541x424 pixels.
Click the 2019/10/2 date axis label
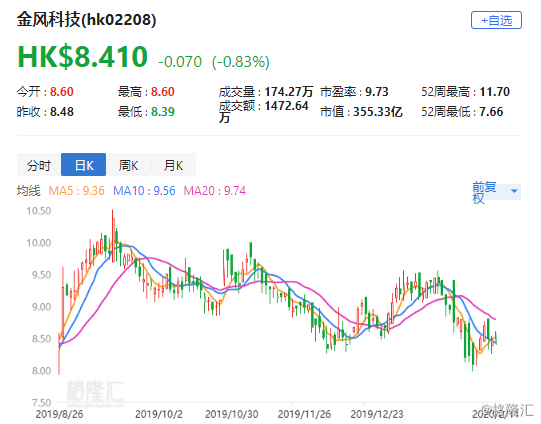159,414
